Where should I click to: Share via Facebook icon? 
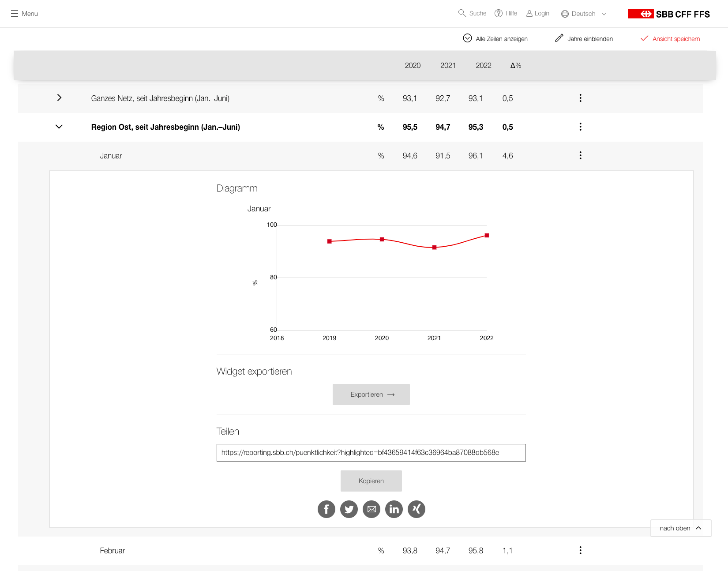point(326,509)
